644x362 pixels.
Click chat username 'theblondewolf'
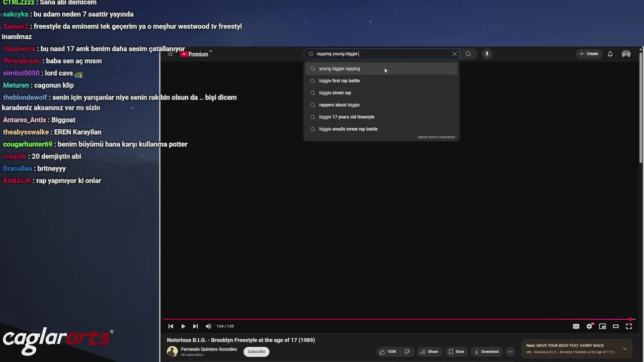[25, 98]
